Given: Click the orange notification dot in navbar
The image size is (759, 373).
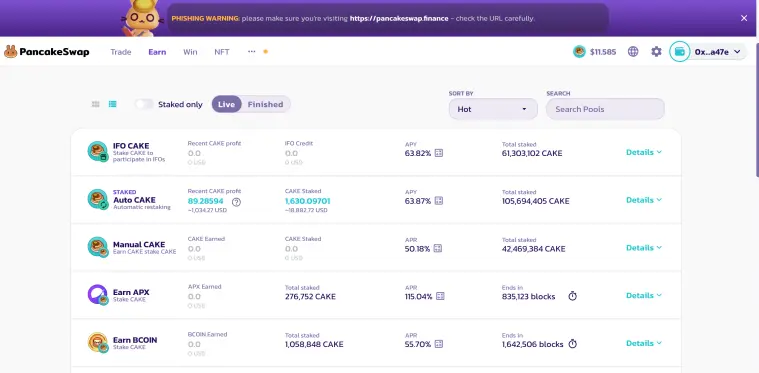Looking at the screenshot, I should point(265,51).
